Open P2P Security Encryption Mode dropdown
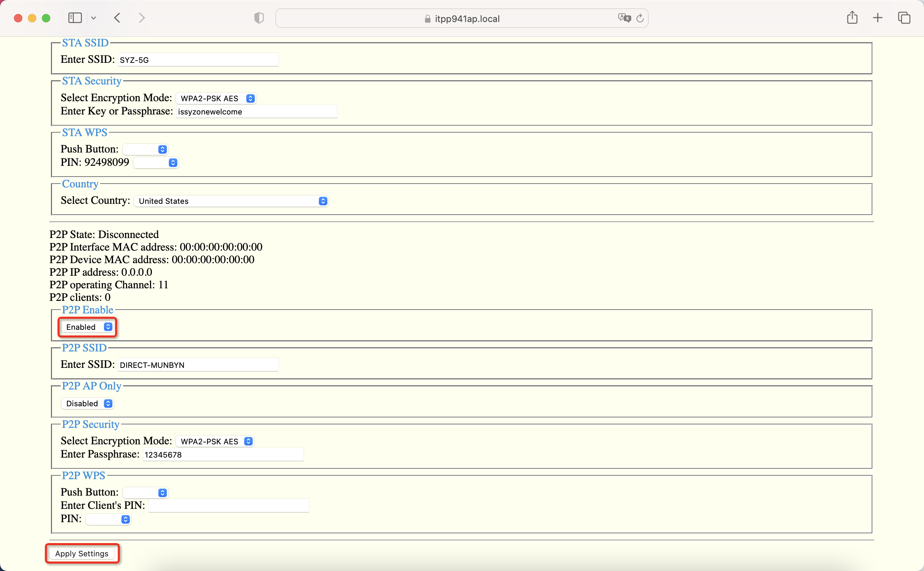The image size is (924, 571). click(x=215, y=441)
